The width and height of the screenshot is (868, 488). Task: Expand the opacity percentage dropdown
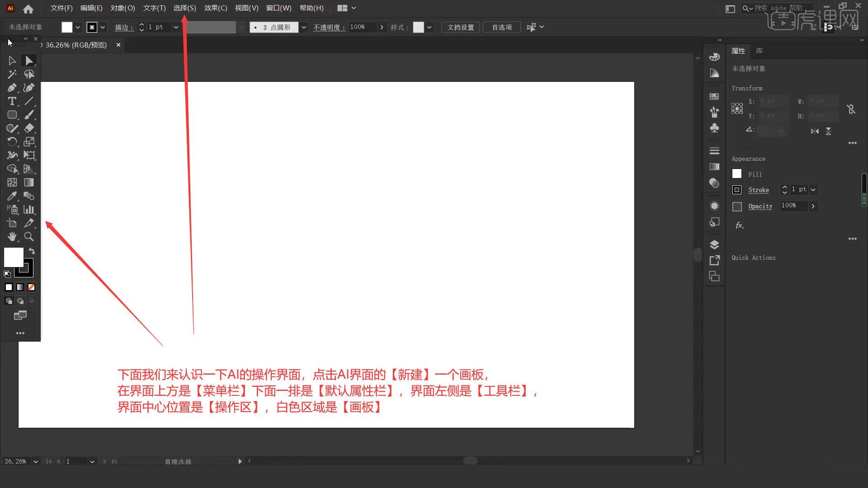point(382,27)
